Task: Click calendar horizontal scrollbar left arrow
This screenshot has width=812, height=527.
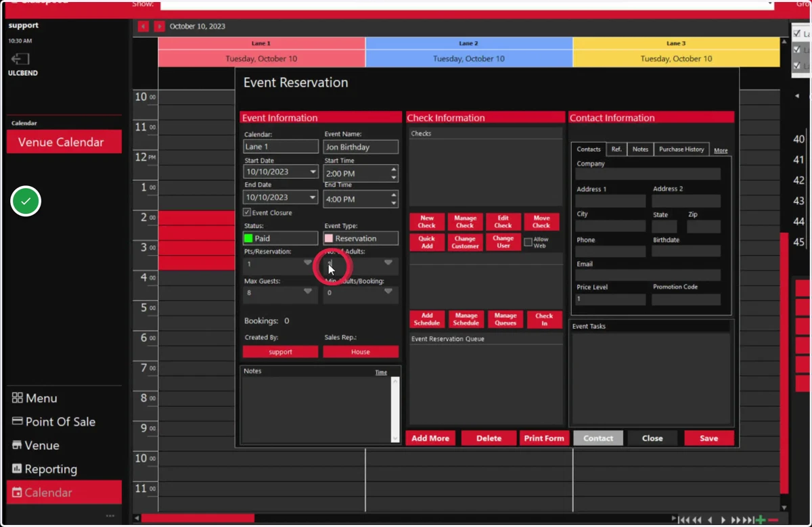Action: pyautogui.click(x=137, y=519)
